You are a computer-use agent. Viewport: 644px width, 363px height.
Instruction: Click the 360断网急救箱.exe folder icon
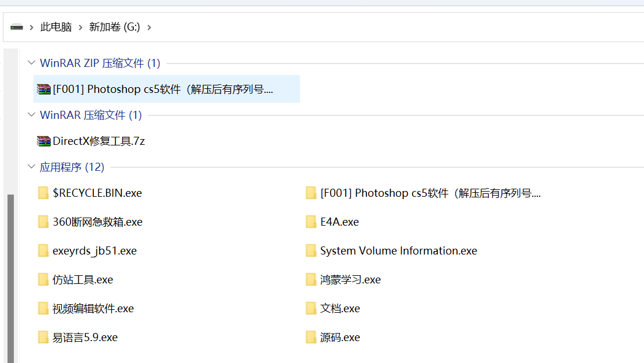click(x=43, y=222)
